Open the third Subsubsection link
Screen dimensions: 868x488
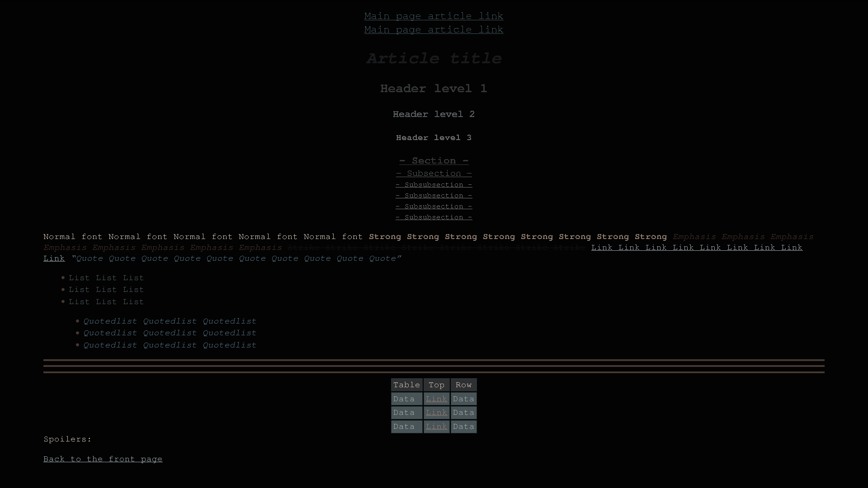point(434,206)
